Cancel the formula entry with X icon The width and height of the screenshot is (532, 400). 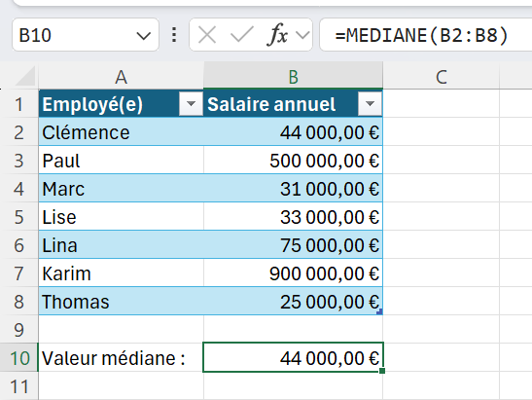coord(207,35)
